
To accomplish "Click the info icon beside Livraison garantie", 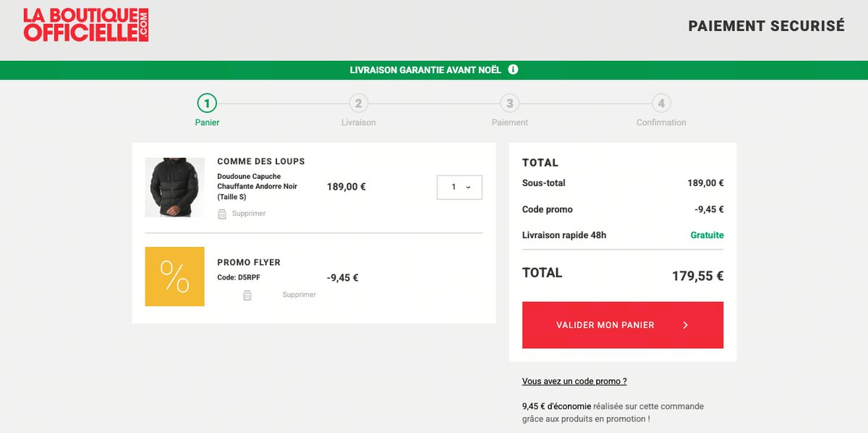I will [513, 70].
